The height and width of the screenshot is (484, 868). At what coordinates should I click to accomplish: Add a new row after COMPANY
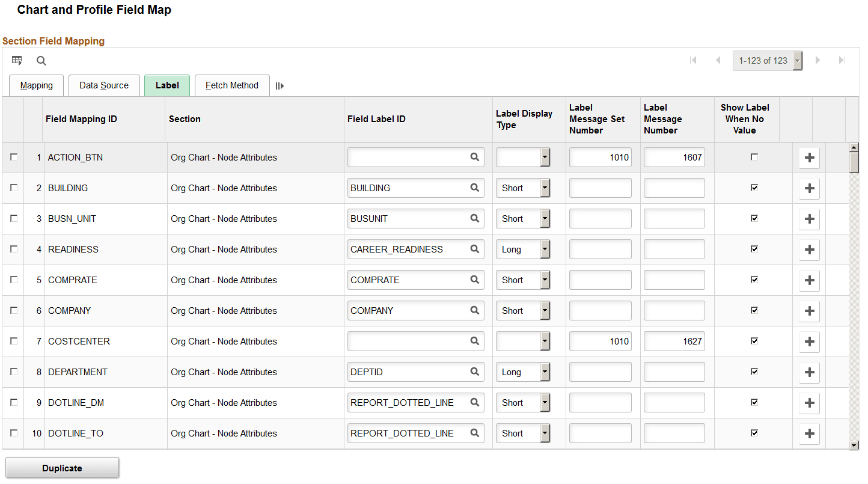point(809,310)
